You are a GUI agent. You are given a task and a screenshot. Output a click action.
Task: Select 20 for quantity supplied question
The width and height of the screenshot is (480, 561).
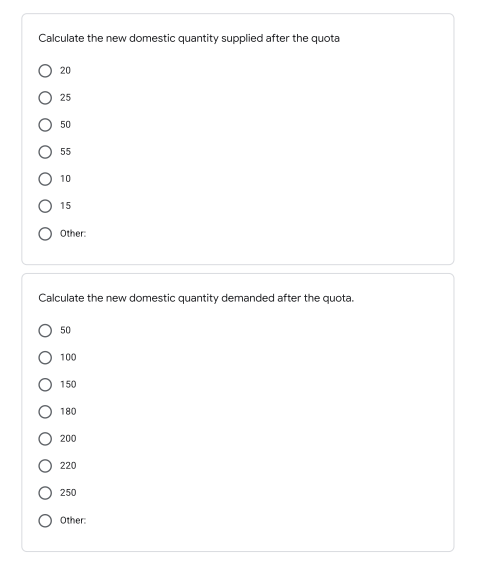pos(45,71)
